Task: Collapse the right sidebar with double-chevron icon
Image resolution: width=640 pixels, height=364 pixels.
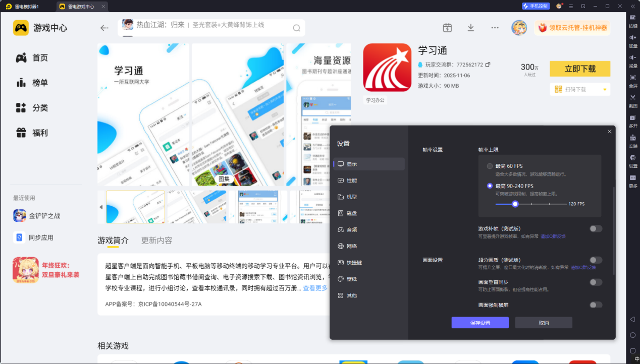Action: [x=633, y=6]
